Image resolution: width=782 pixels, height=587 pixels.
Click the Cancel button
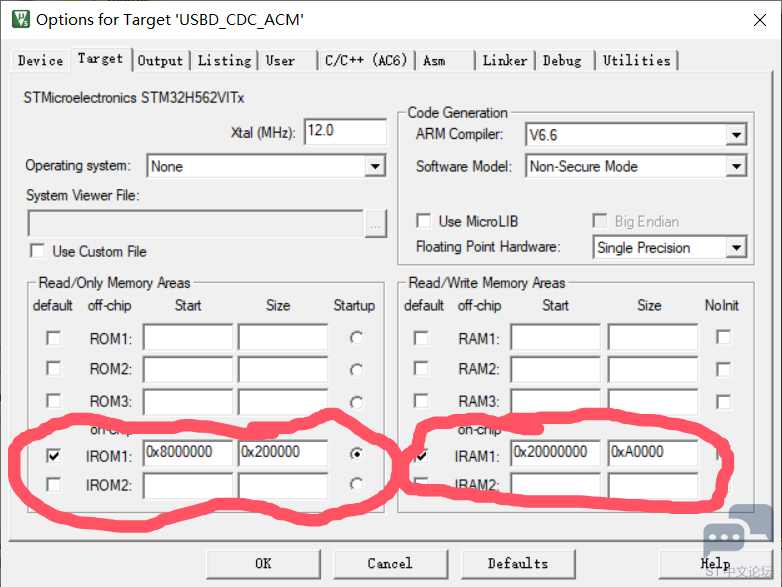391,564
